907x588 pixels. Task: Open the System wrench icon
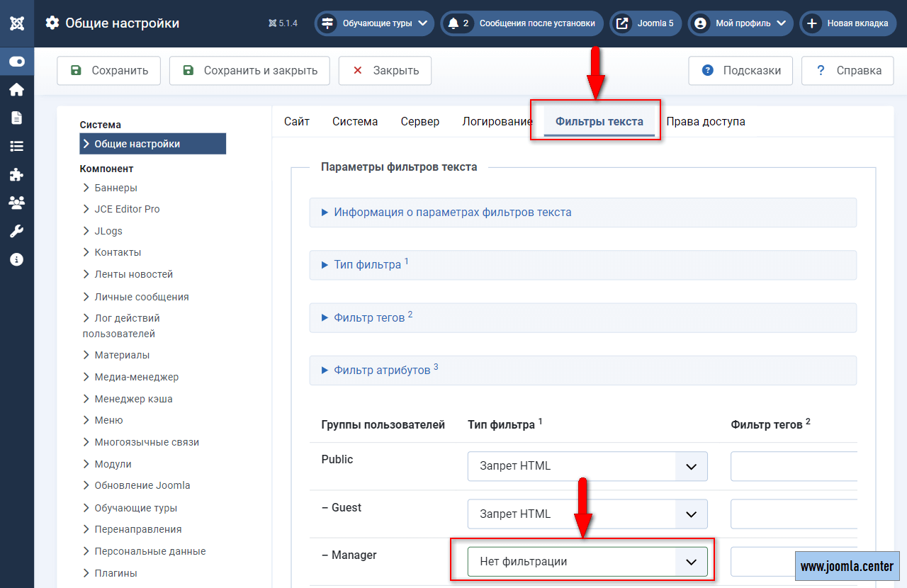pos(17,231)
